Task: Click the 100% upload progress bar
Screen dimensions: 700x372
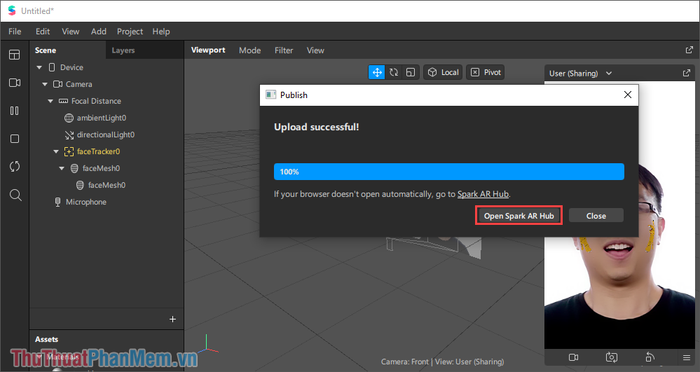Action: [x=449, y=171]
